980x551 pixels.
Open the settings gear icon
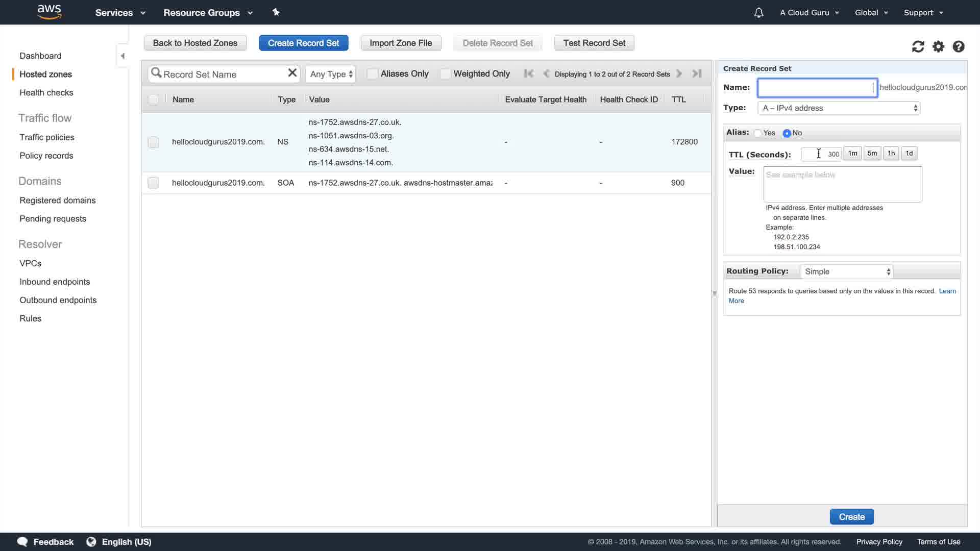(938, 46)
